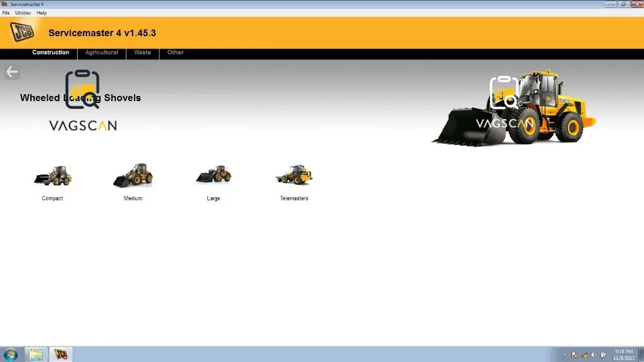Show hidden tray icons arrow
The height and width of the screenshot is (362, 644).
[565, 355]
